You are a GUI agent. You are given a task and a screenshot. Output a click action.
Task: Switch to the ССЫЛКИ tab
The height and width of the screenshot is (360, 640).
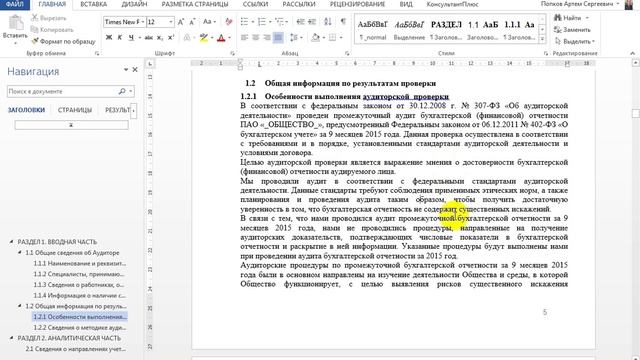(255, 4)
